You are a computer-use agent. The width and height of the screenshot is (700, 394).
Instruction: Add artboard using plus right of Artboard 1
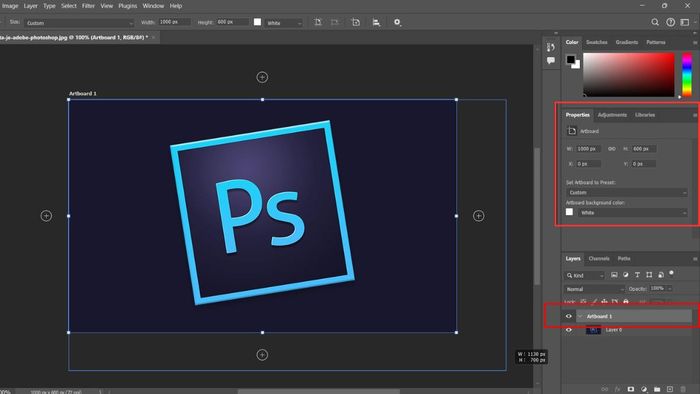tap(479, 216)
